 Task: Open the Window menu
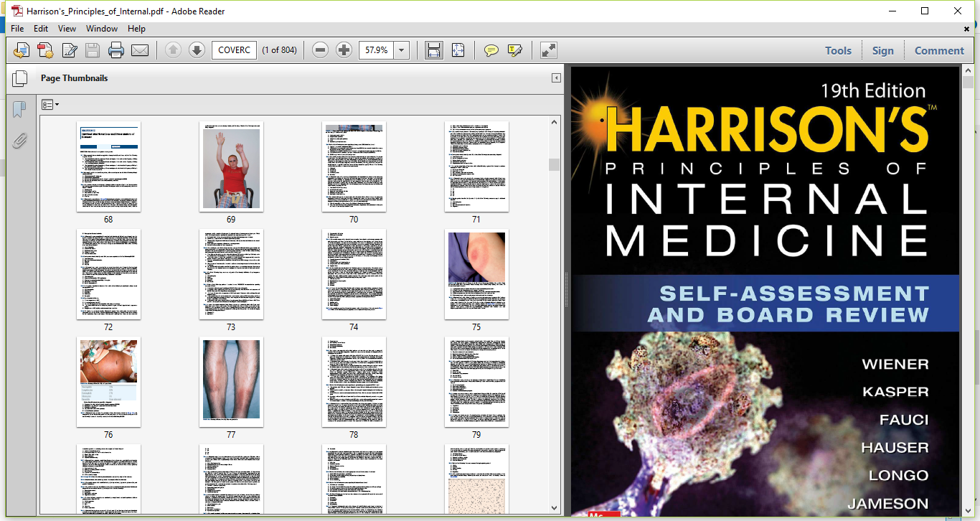[102, 29]
